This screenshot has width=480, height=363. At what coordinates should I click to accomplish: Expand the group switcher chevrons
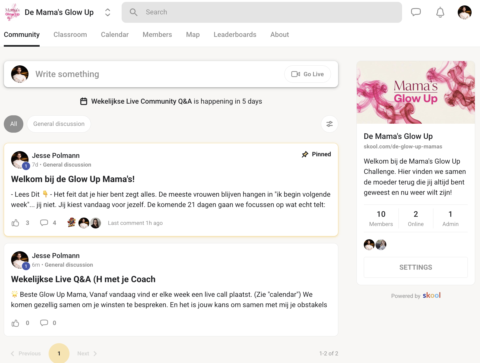108,12
